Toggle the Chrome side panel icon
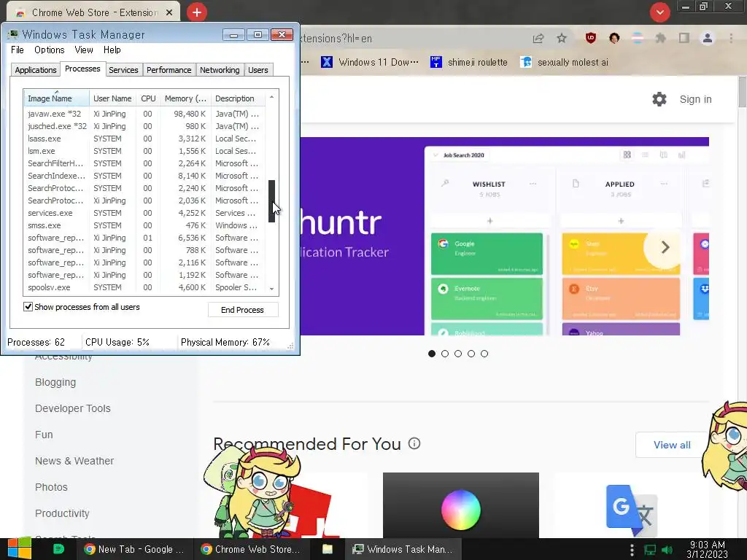 [684, 38]
